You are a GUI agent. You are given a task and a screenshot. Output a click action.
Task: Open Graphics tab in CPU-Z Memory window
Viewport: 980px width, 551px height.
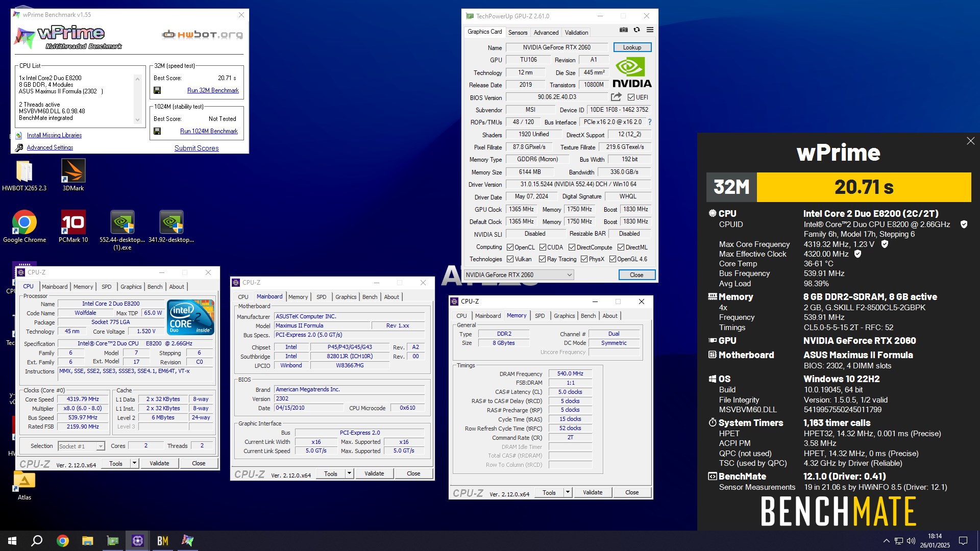click(x=564, y=316)
